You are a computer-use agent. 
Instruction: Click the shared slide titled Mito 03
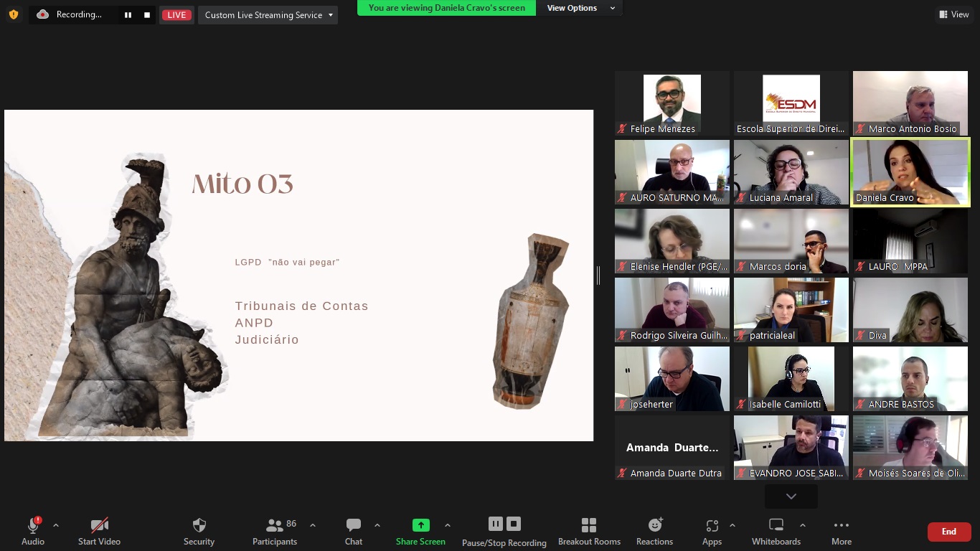[x=298, y=275]
